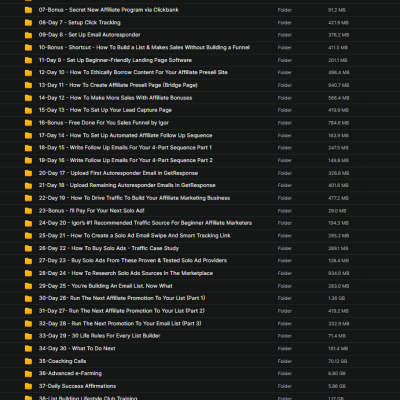400x400 pixels.
Task: Click folder icon for 15-Day 13 Lead Capture Page
Action: pyautogui.click(x=29, y=110)
